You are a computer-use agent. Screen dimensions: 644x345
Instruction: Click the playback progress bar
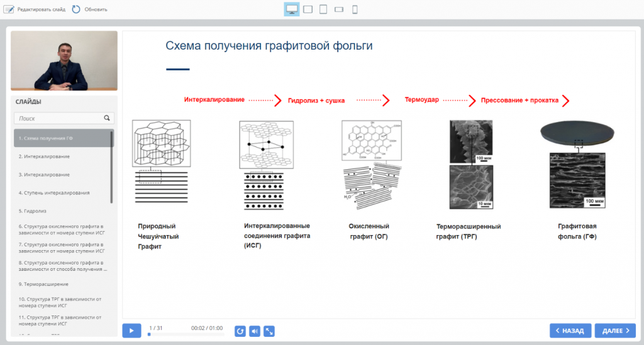click(x=186, y=334)
